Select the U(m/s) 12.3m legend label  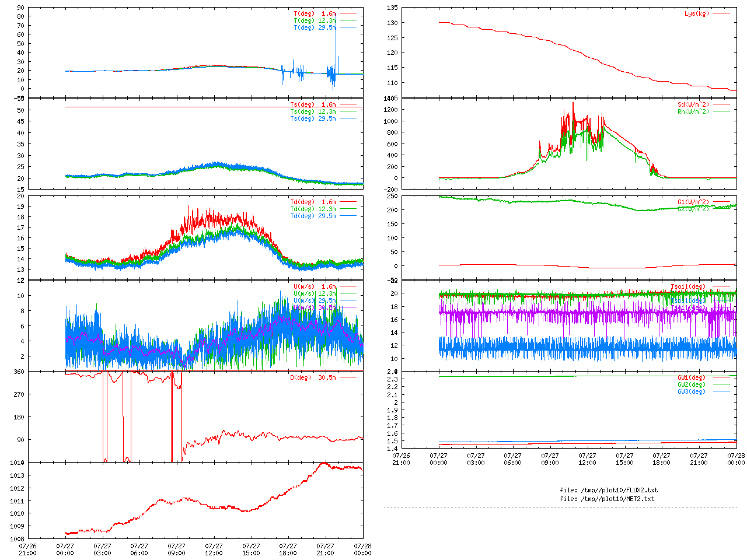pyautogui.click(x=315, y=293)
